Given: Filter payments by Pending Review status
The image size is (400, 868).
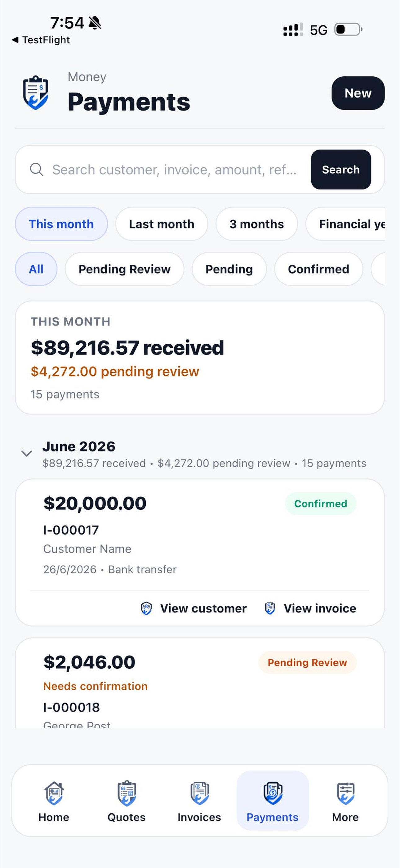Looking at the screenshot, I should pos(125,269).
